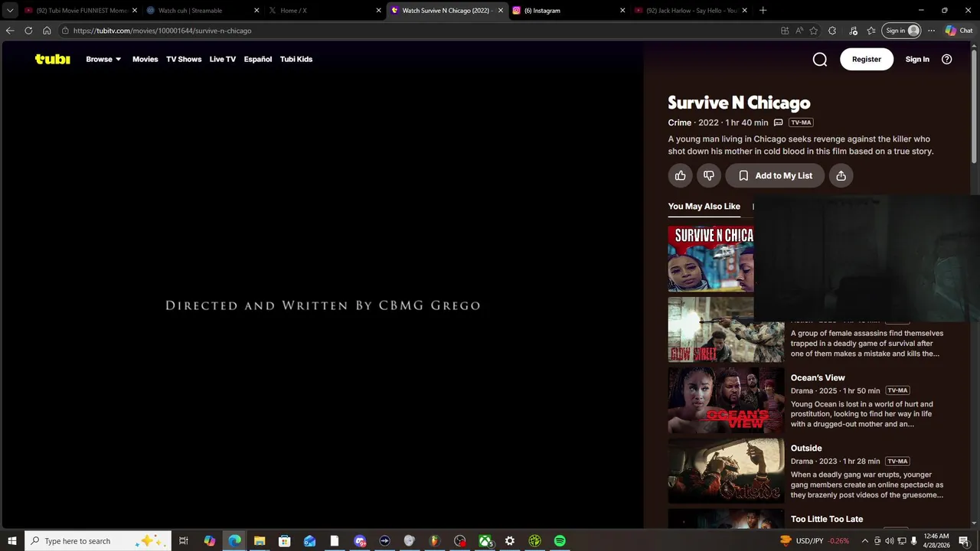The image size is (980, 551).
Task: Open the media control music icon
Action: [x=853, y=31]
